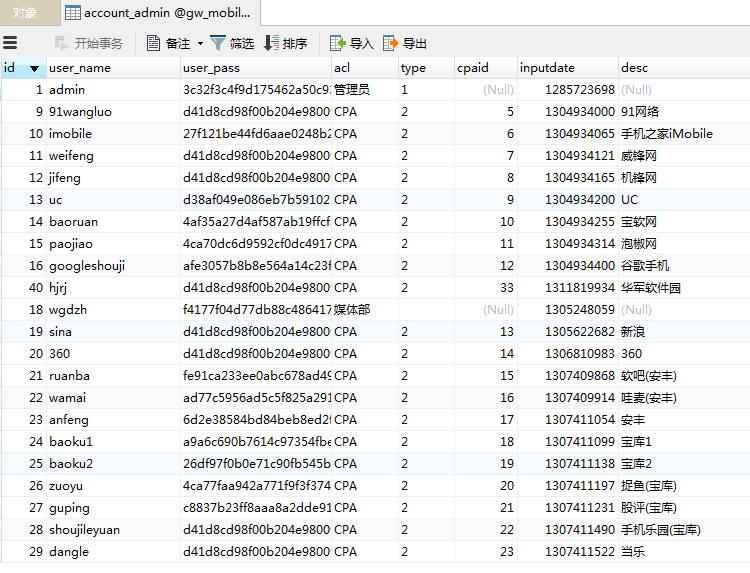Click the 'ruanba' cell
Viewport: 750px width, 573px height.
[x=113, y=375]
